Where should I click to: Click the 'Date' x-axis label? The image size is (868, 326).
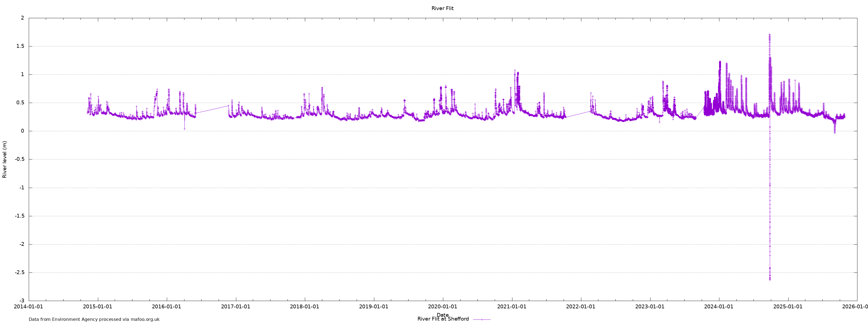tap(442, 315)
